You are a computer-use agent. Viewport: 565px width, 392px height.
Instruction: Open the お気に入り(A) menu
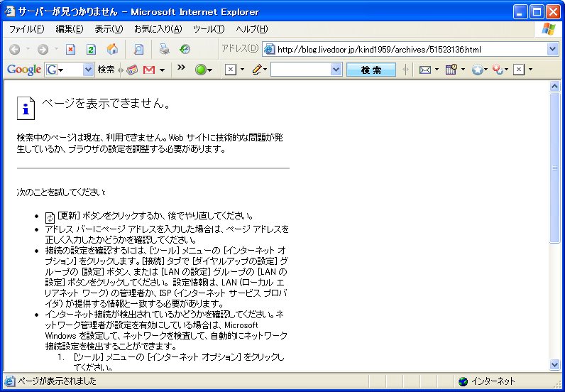coord(158,29)
